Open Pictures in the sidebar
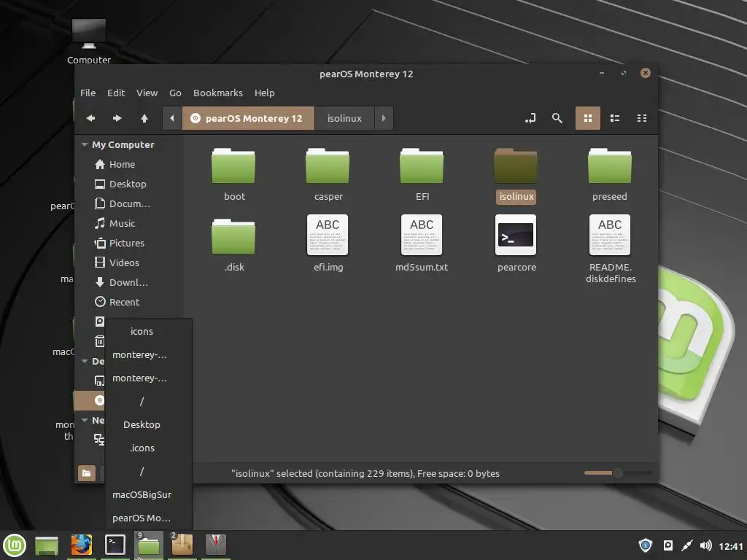This screenshot has width=747, height=560. (x=128, y=243)
